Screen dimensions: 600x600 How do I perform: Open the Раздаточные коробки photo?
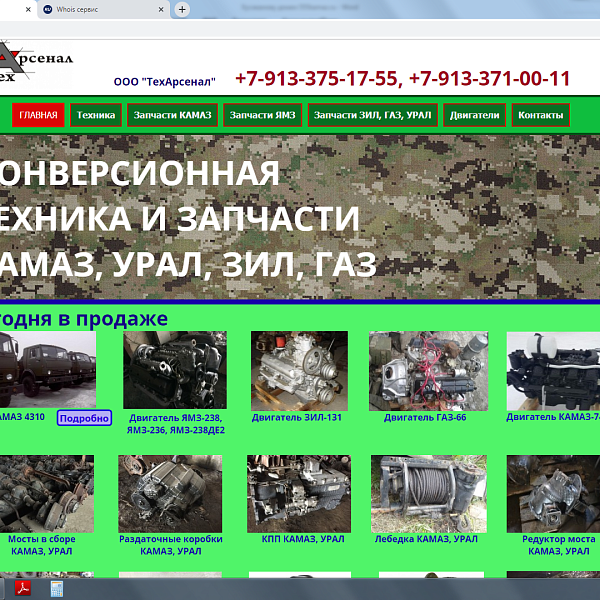click(170, 494)
